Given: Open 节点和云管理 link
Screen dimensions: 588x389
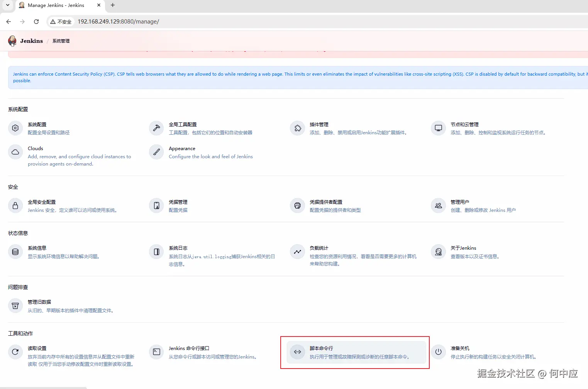Looking at the screenshot, I should (464, 125).
